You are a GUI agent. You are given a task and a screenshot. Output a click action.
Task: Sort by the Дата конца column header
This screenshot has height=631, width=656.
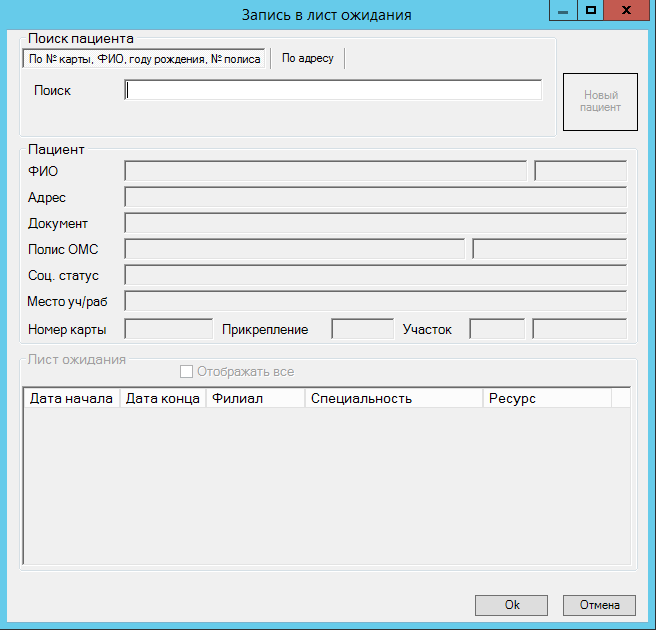click(x=162, y=398)
